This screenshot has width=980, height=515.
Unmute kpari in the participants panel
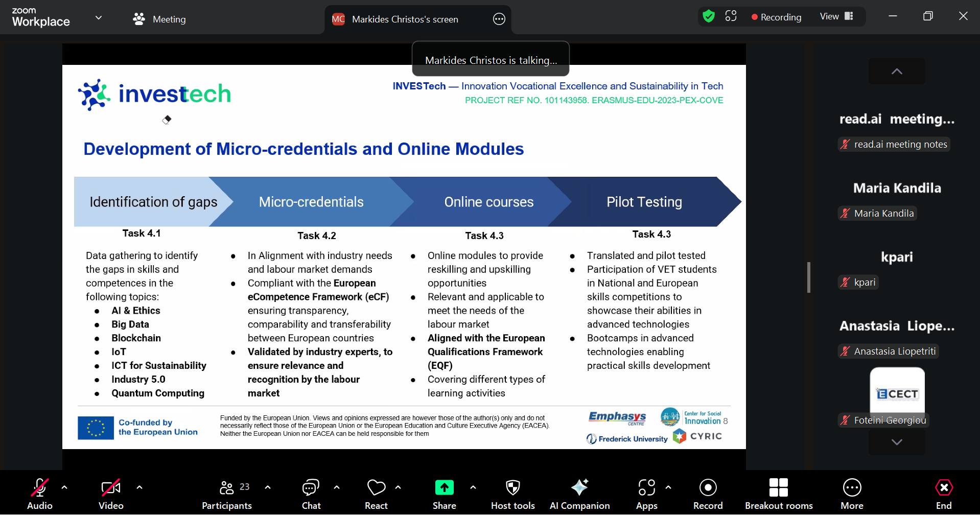coord(845,283)
